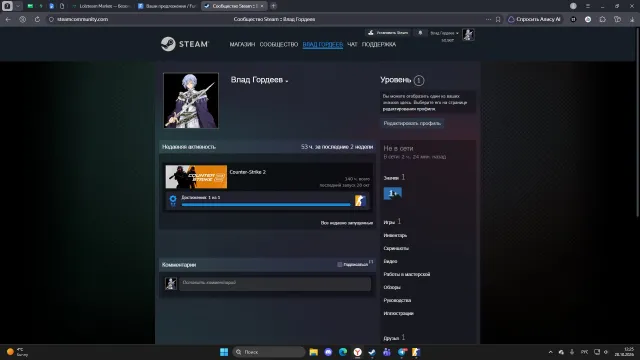The height and width of the screenshot is (360, 640).
Task: Open File Explorer from taskbar
Action: click(313, 352)
